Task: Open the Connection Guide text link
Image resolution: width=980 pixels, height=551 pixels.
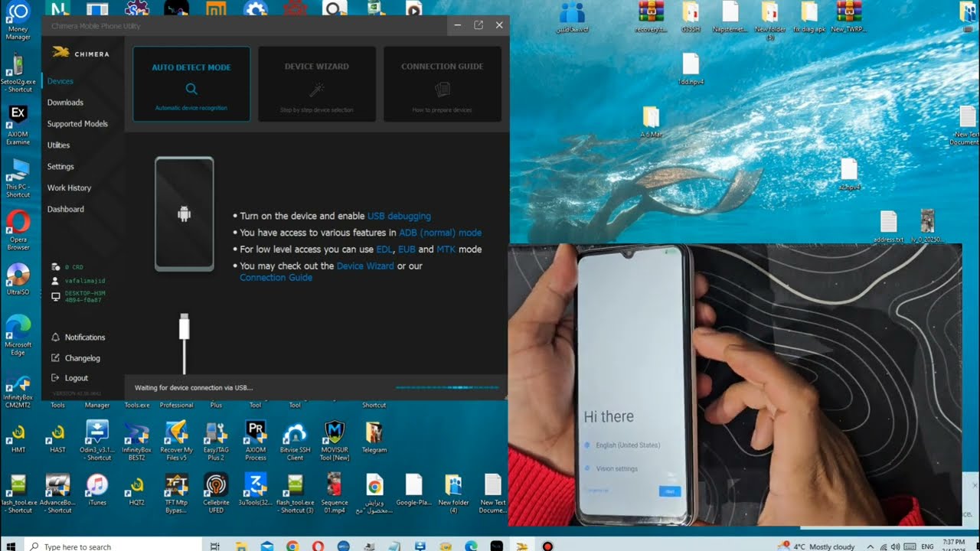Action: (276, 278)
